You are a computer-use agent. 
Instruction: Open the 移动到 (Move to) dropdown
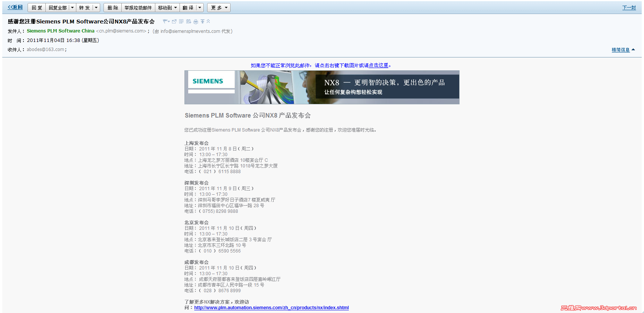click(x=167, y=8)
